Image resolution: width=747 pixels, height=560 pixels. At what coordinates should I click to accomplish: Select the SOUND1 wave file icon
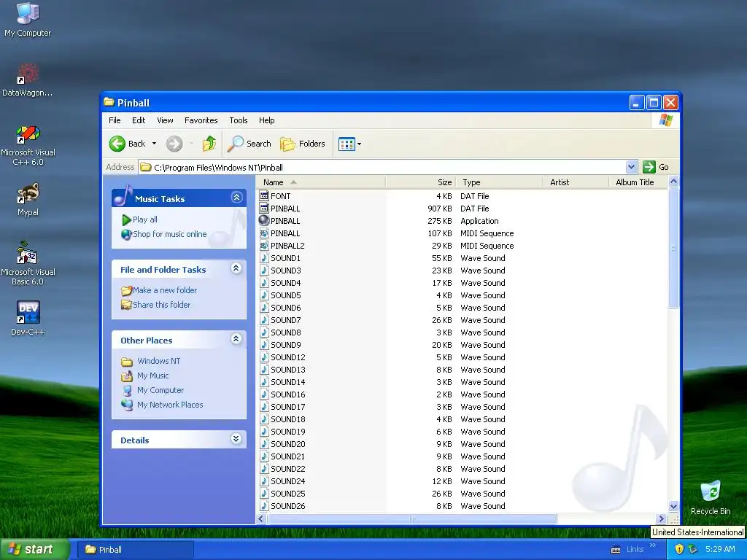[x=264, y=258]
